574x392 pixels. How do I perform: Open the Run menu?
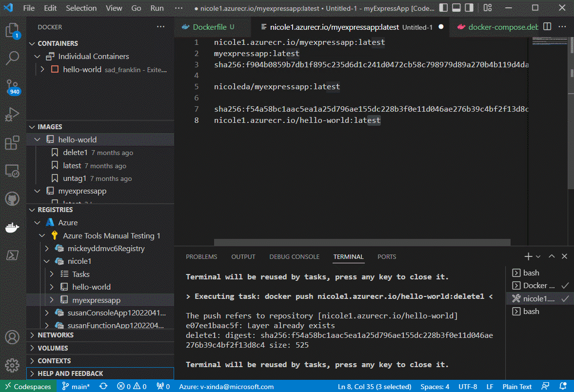click(x=157, y=8)
